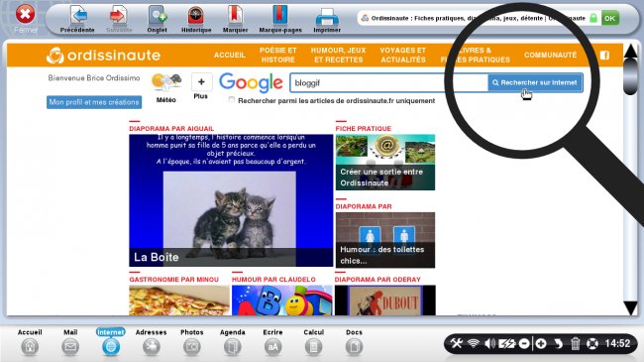Image resolution: width=644 pixels, height=362 pixels.
Task: Open the Humour par Claudelo thumbnail
Action: (x=281, y=301)
